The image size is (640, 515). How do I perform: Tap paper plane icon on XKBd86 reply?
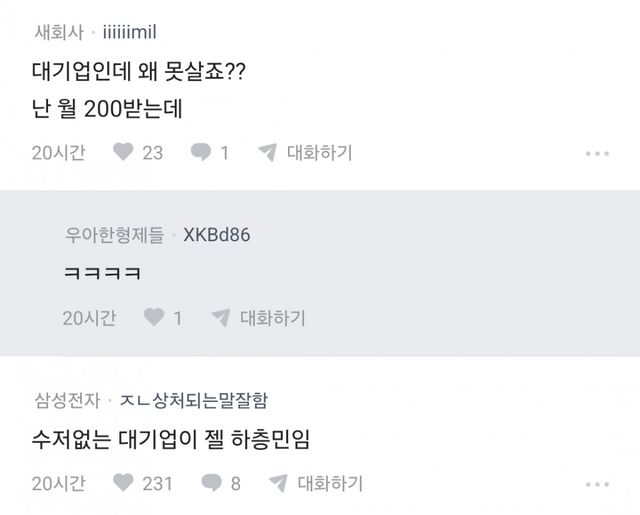coord(221,317)
